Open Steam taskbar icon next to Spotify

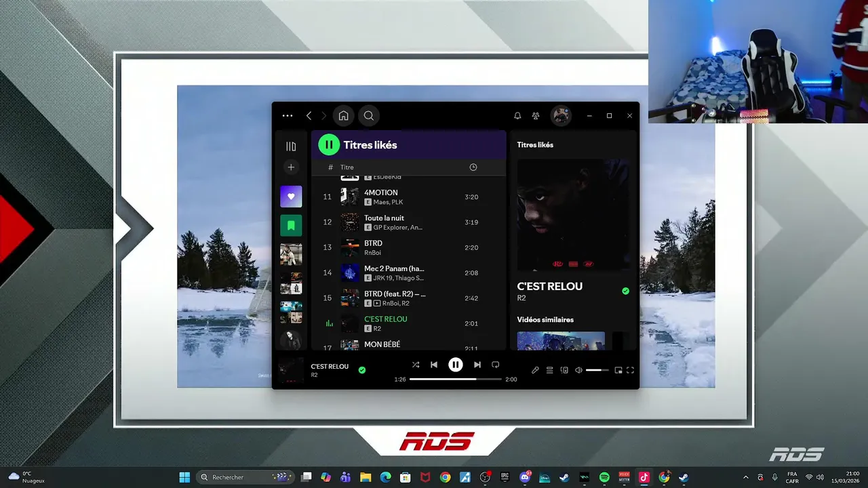point(564,477)
